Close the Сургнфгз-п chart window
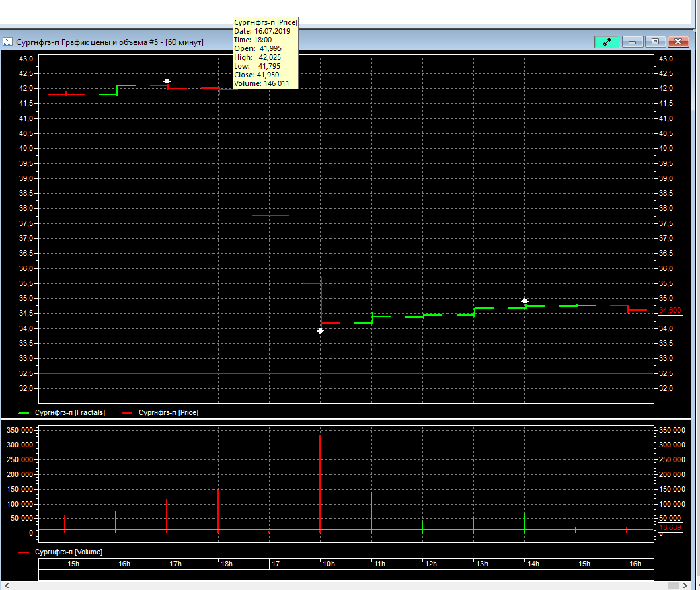Image resolution: width=700 pixels, height=590 pixels. 678,42
